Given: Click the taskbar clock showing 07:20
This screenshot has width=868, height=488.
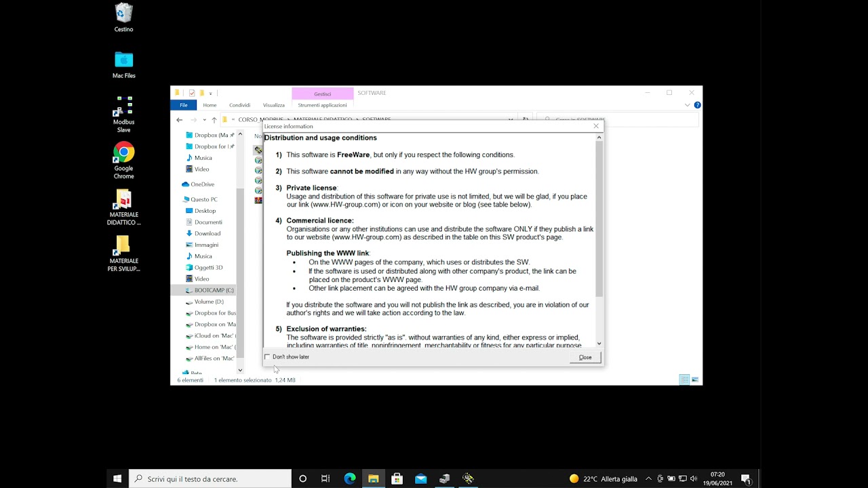Looking at the screenshot, I should click(717, 479).
